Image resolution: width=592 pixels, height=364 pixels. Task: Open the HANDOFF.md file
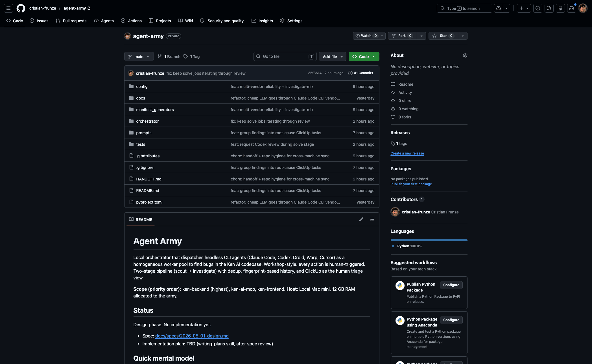pos(149,179)
